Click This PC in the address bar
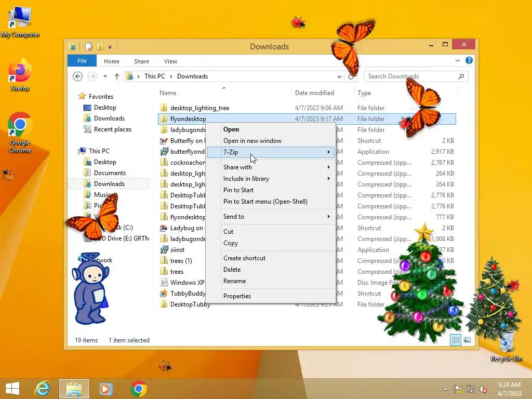This screenshot has width=532, height=399. [x=155, y=76]
